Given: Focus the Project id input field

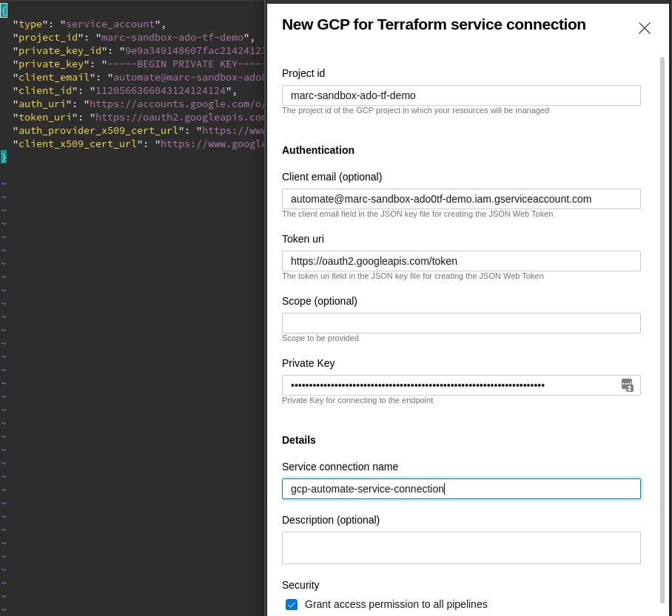Looking at the screenshot, I should pos(461,95).
